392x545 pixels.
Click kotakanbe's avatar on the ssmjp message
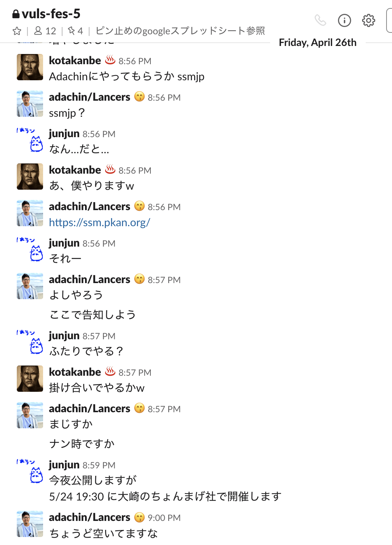tap(30, 67)
